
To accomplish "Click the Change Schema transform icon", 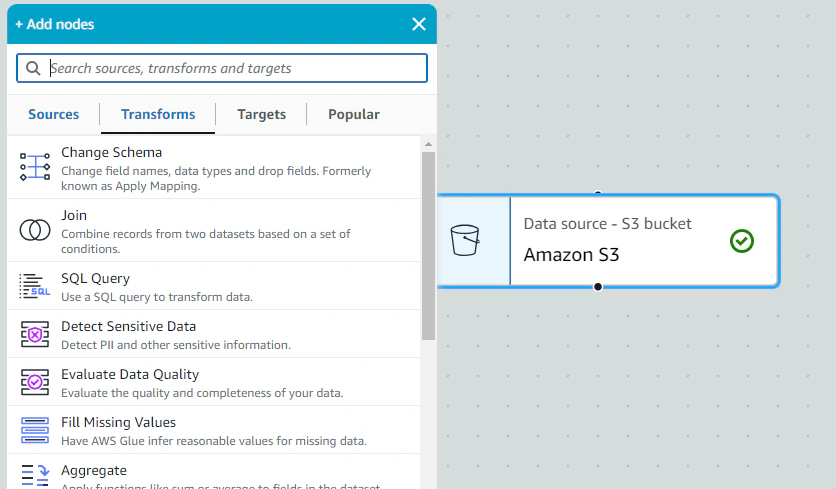I will click(35, 167).
